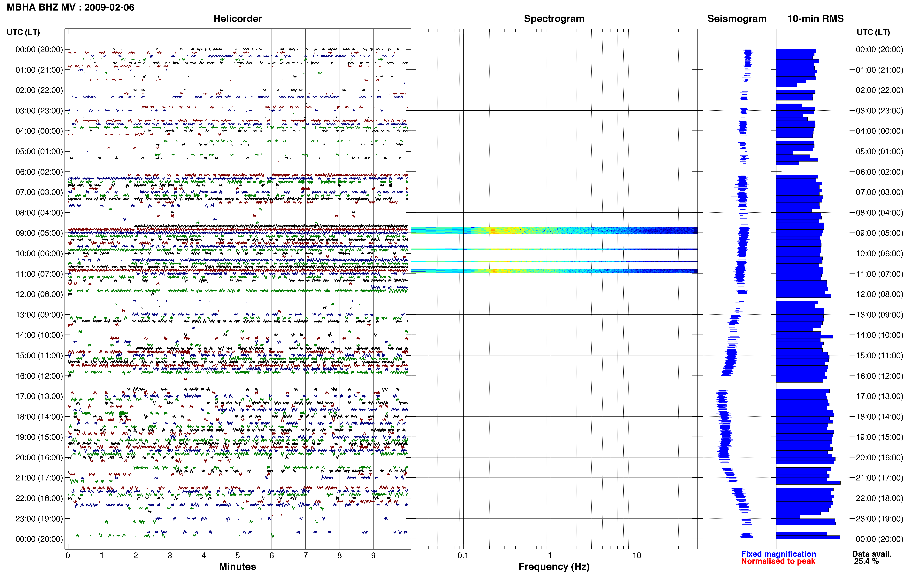
Task: Click right time label '12:00 (08:00)'
Action: (879, 294)
